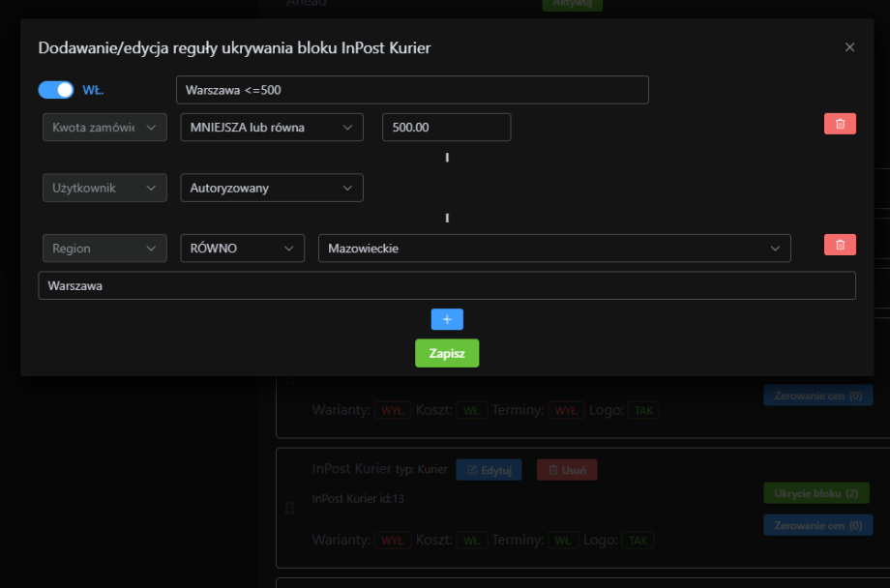Open the Mazowieckie region dropdown
The height and width of the screenshot is (588, 890).
click(x=554, y=249)
